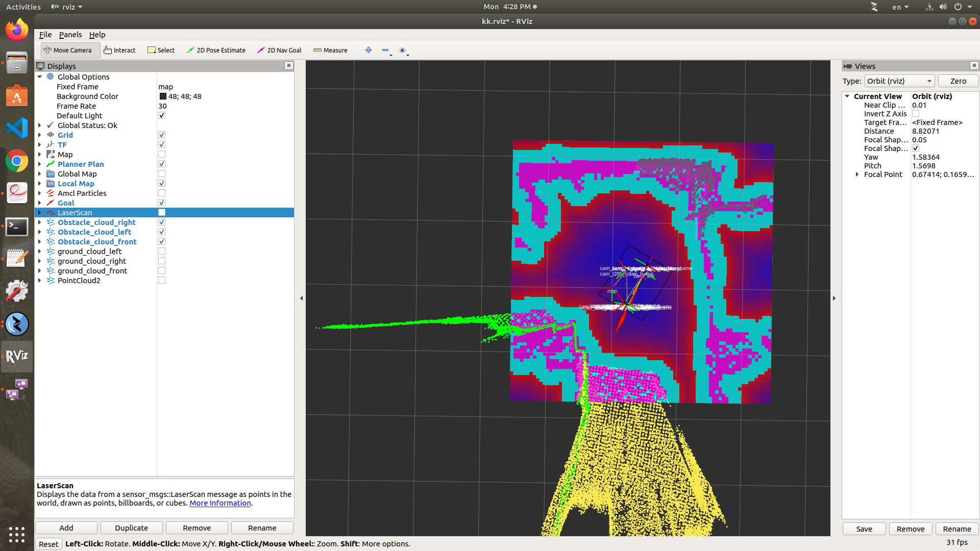980x551 pixels.
Task: Collapse the Global Options section
Action: [x=40, y=77]
